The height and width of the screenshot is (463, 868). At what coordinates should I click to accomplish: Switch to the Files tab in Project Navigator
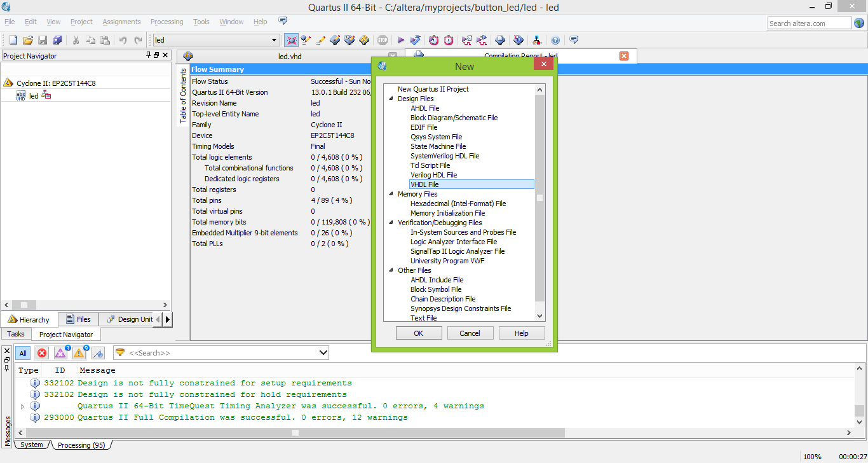[77, 319]
